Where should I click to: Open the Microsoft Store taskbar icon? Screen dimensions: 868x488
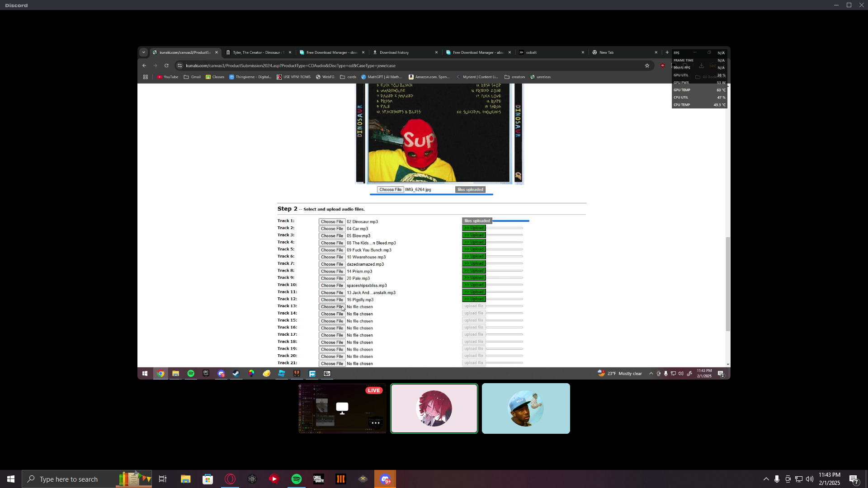[208, 479]
